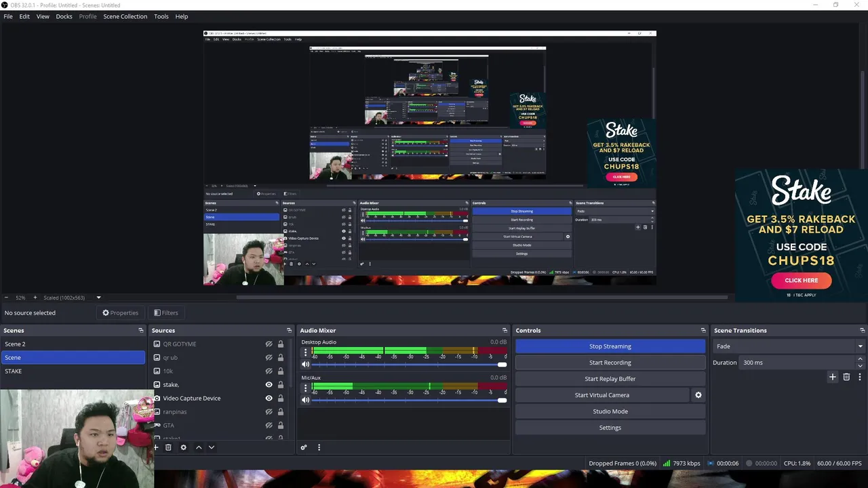Open the Edit menu
The width and height of the screenshot is (868, 488).
tap(24, 16)
